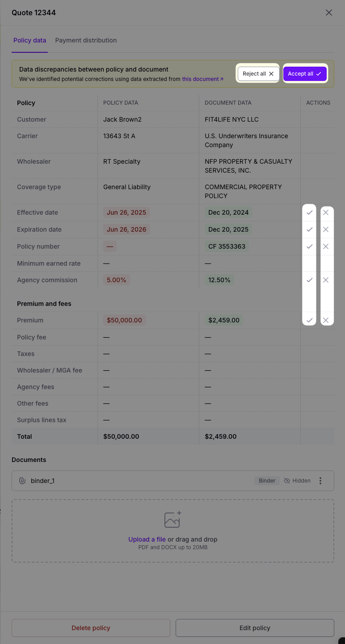
Task: Open the 'this document' link
Action: [202, 79]
